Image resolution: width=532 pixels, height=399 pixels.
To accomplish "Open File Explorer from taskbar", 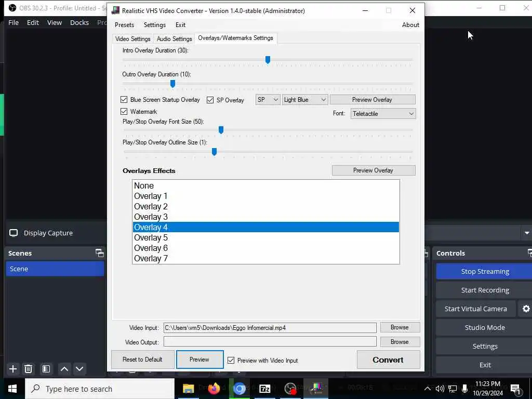I will pos(188,389).
